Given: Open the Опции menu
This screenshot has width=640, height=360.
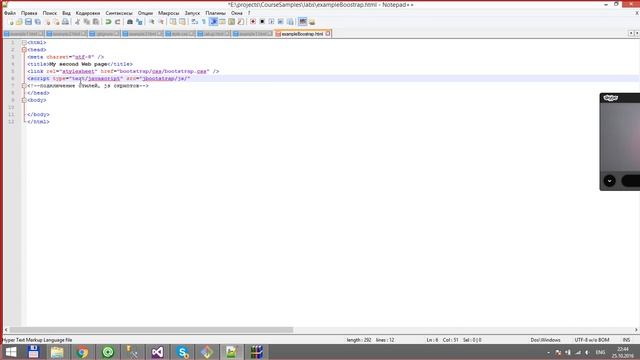Looking at the screenshot, I should [145, 13].
